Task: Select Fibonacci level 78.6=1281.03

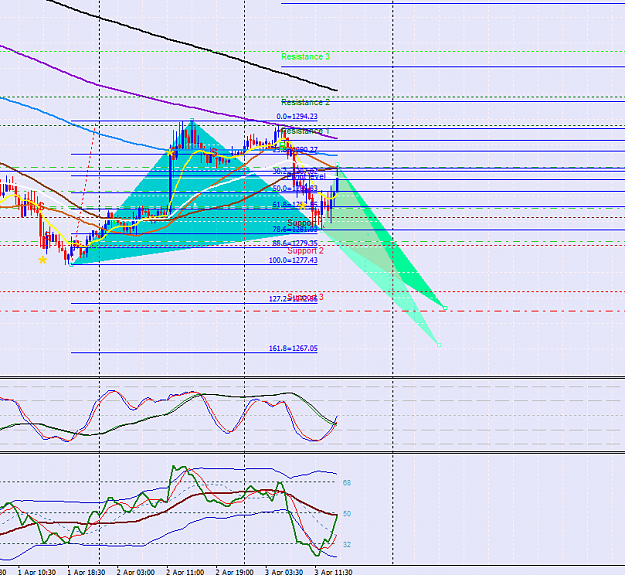Action: tap(295, 230)
